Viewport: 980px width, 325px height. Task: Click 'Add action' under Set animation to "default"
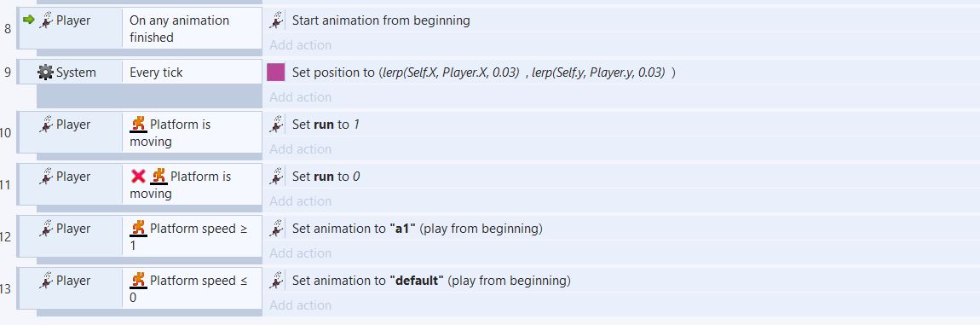tap(301, 305)
